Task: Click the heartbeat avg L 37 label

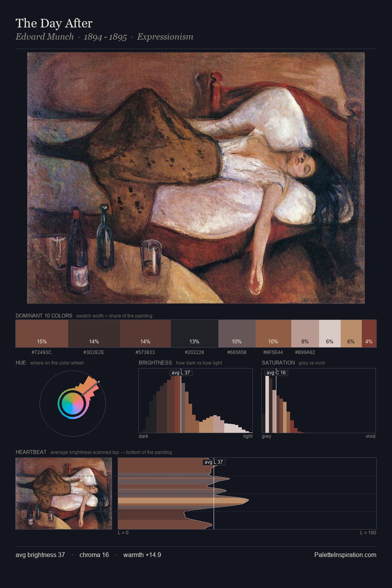Action: [214, 462]
